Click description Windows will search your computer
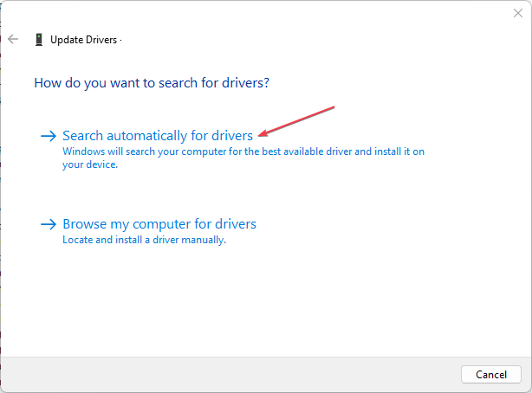The height and width of the screenshot is (393, 532). click(x=243, y=158)
